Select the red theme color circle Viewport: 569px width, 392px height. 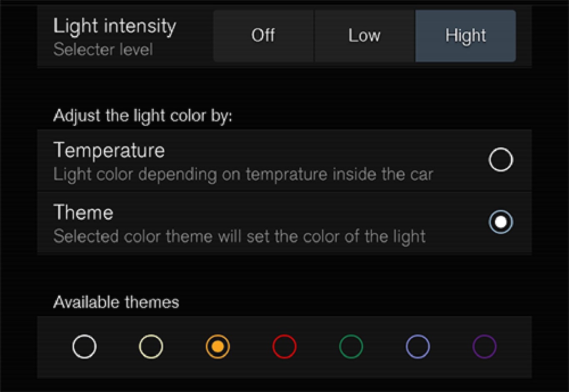point(284,346)
